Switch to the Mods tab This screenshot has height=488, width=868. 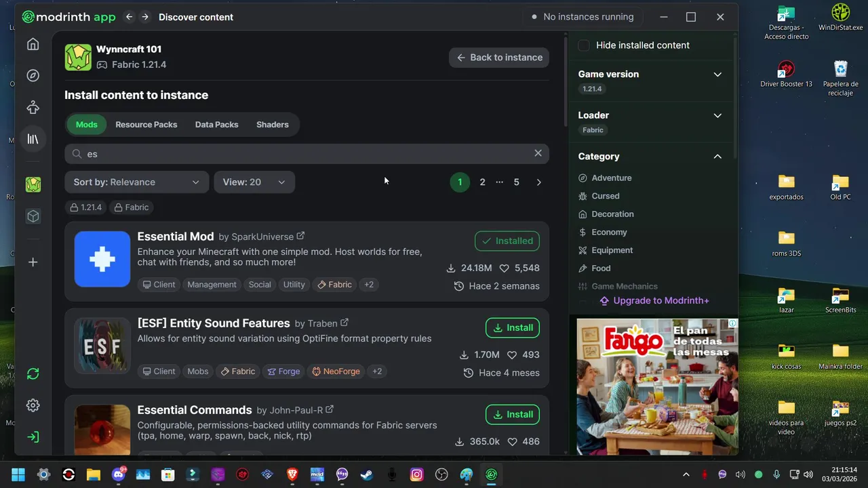(x=87, y=125)
